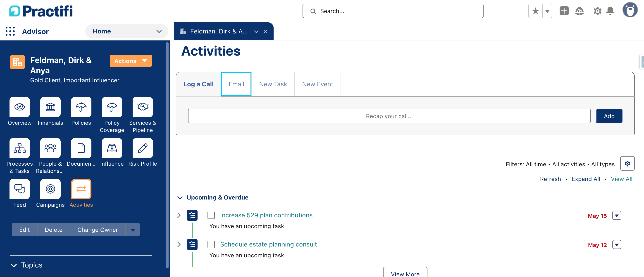Open Global Actions plus icon

coord(564,11)
